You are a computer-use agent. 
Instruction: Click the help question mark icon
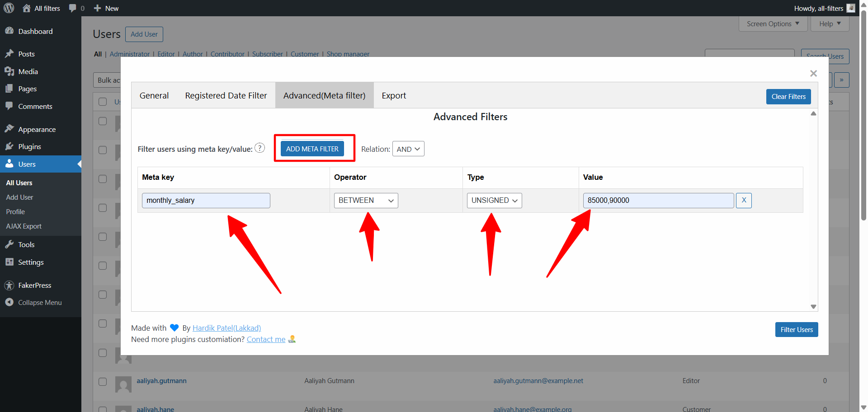point(259,148)
